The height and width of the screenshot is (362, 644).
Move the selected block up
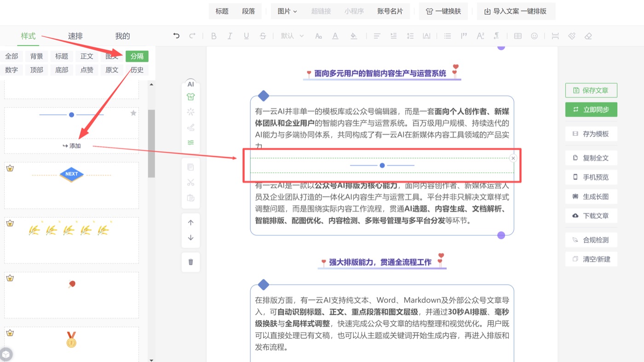point(190,222)
